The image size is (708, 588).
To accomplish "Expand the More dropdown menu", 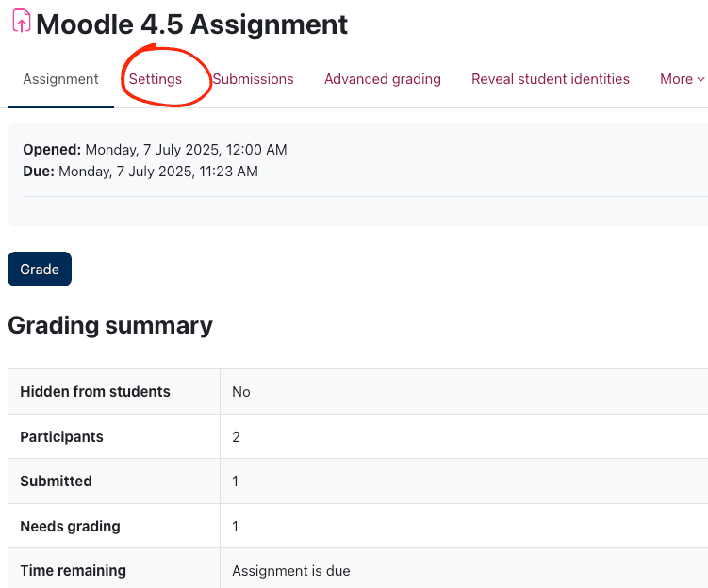I will pyautogui.click(x=682, y=79).
